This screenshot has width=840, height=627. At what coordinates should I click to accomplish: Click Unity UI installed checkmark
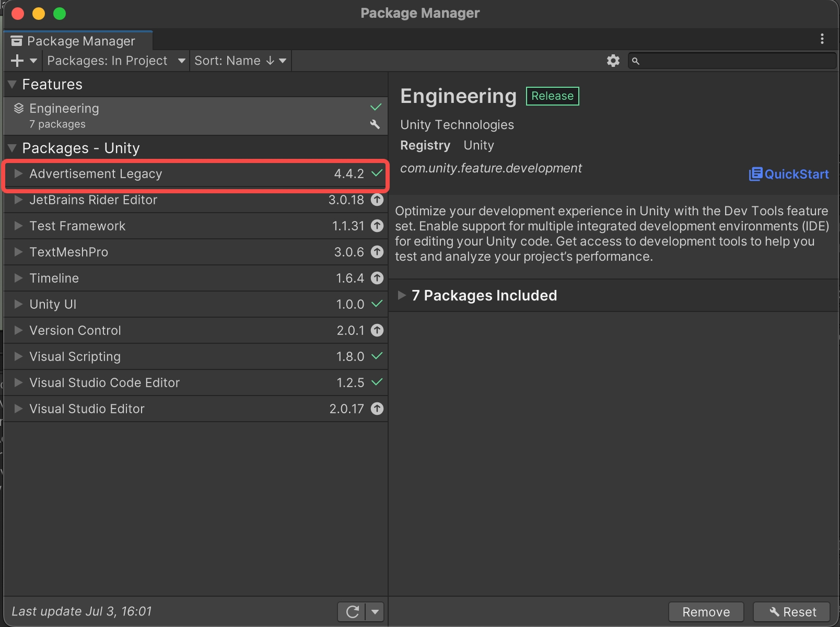pyautogui.click(x=377, y=304)
